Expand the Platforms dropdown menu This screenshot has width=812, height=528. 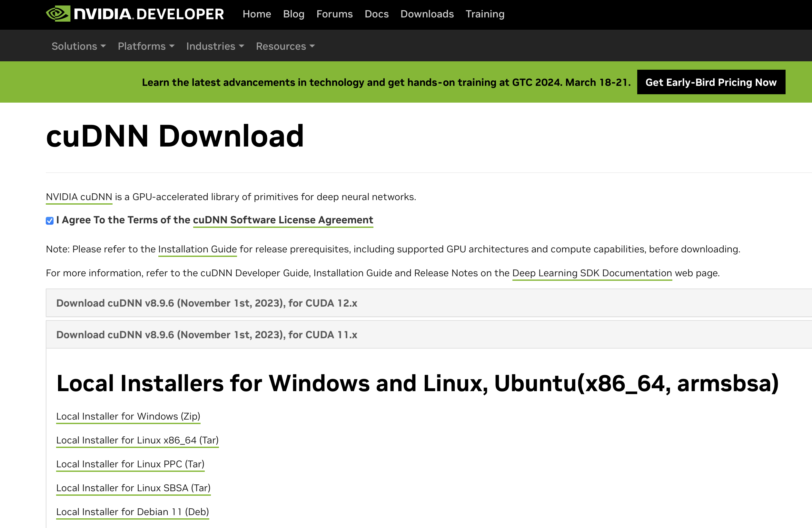coord(146,46)
